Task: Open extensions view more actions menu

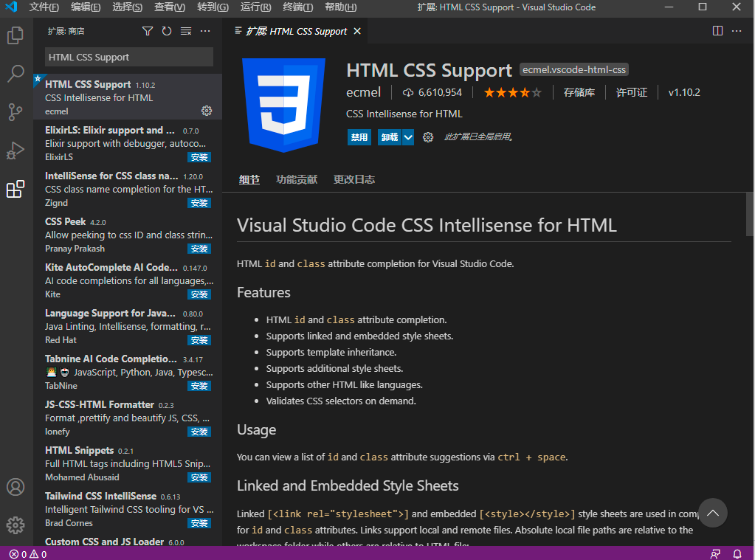Action: pos(205,31)
